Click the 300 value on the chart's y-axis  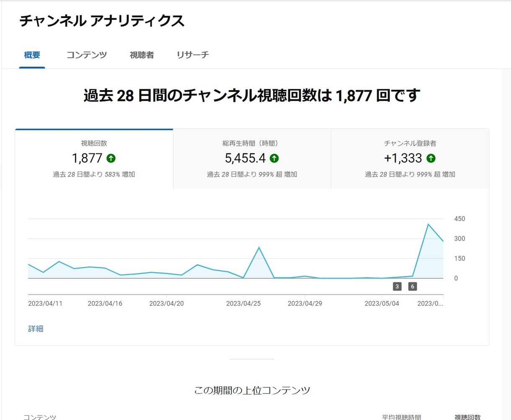459,239
